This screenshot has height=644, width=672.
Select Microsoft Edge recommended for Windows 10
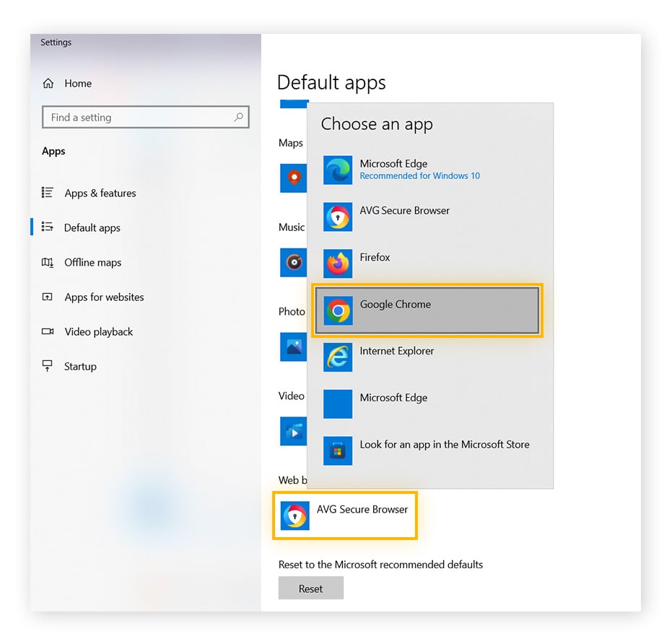tap(393, 170)
